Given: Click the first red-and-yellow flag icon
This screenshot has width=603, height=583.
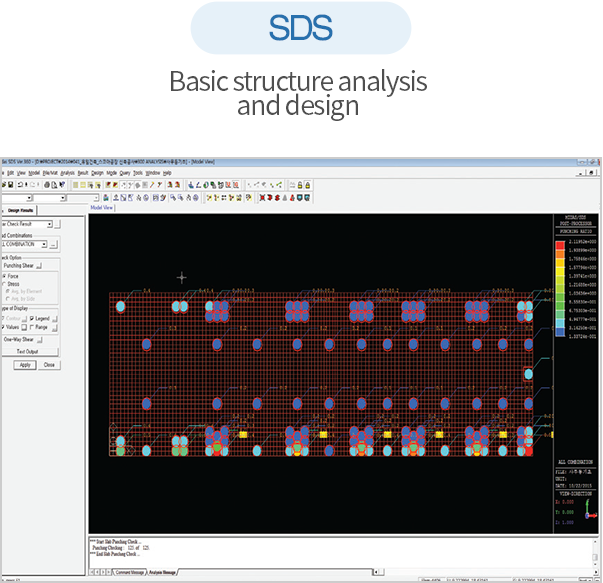Looking at the screenshot, I should pyautogui.click(x=108, y=185).
